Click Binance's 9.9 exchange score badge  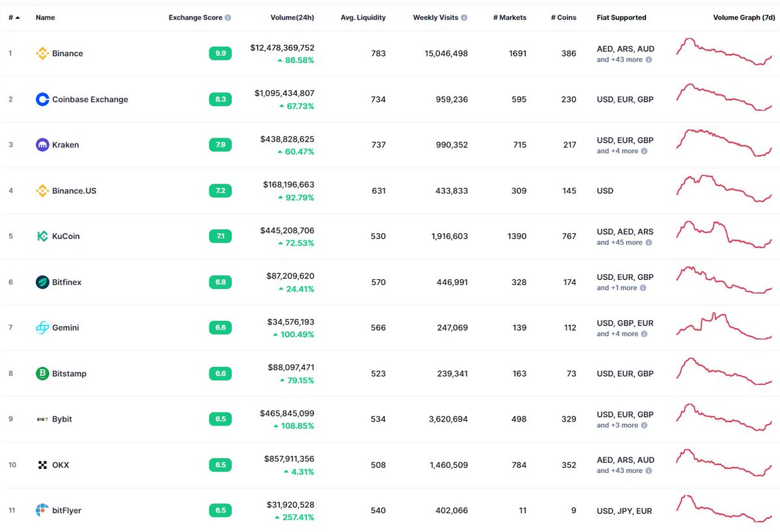220,53
